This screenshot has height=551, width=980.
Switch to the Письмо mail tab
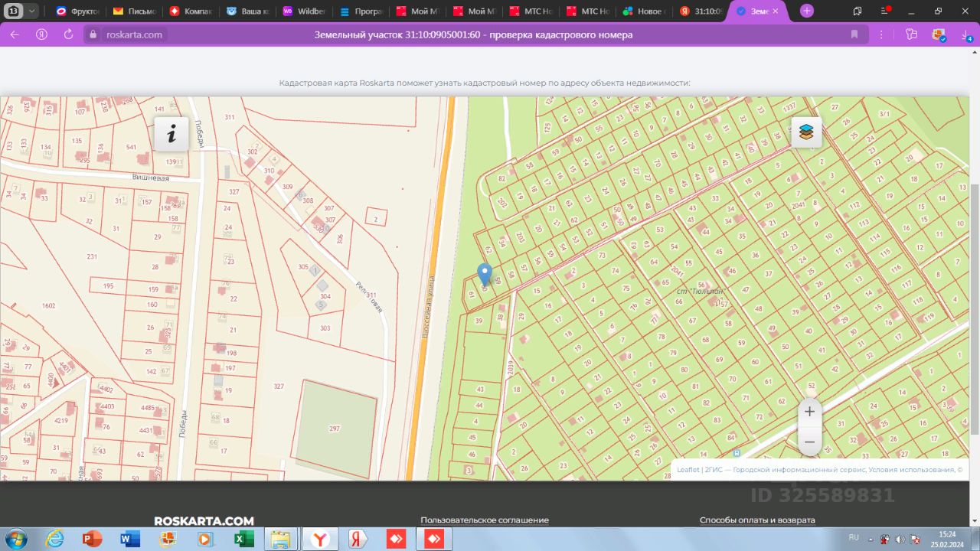point(135,11)
